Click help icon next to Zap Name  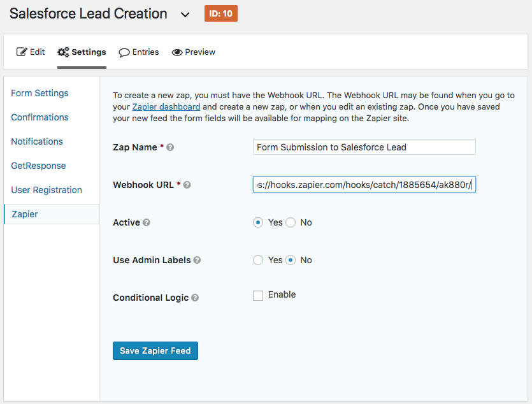tap(170, 147)
